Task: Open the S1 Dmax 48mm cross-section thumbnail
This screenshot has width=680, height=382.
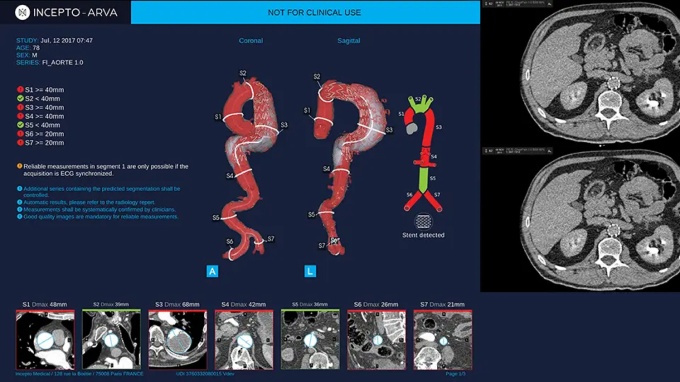Action: 45,340
